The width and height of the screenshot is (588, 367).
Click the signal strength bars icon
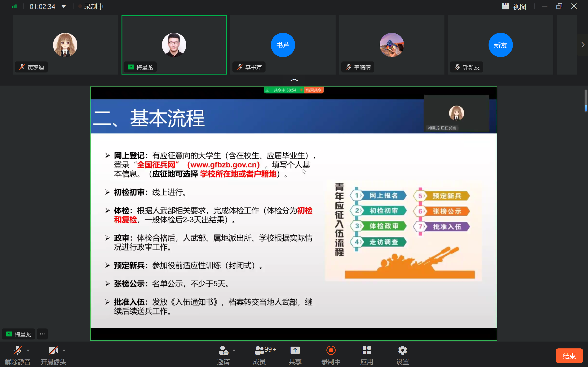point(14,6)
